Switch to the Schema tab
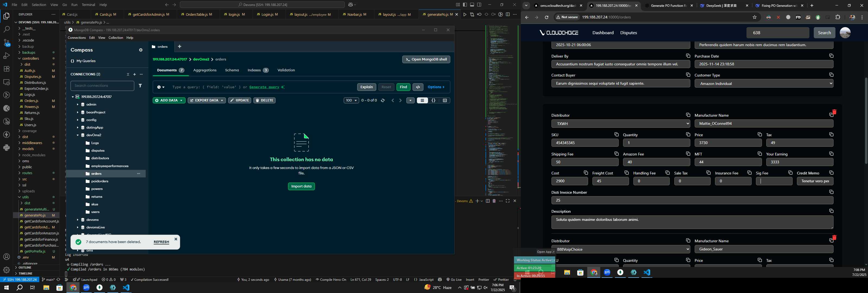 coord(232,70)
